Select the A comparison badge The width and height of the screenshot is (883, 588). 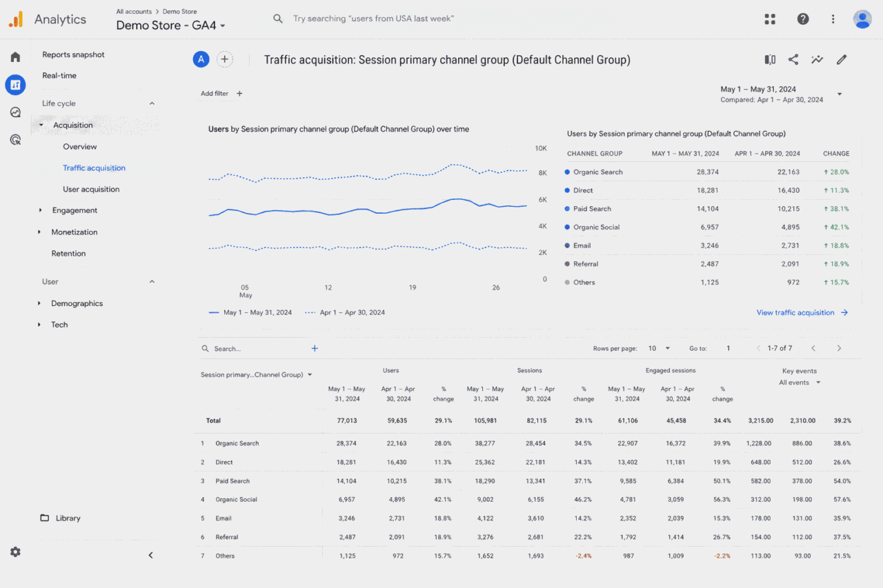point(201,59)
